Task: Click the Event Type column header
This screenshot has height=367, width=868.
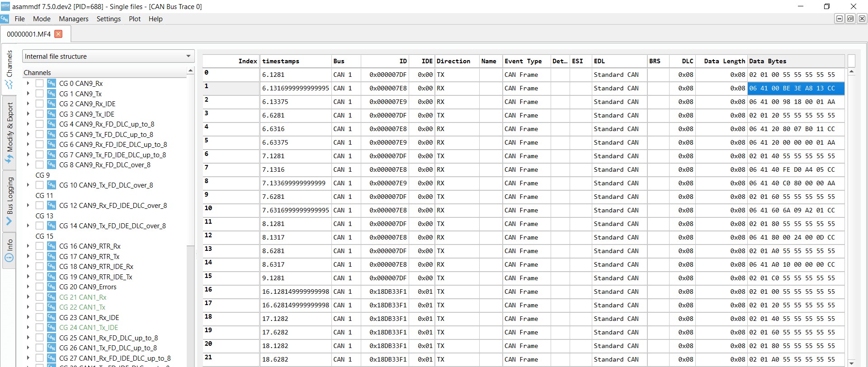Action: 526,61
